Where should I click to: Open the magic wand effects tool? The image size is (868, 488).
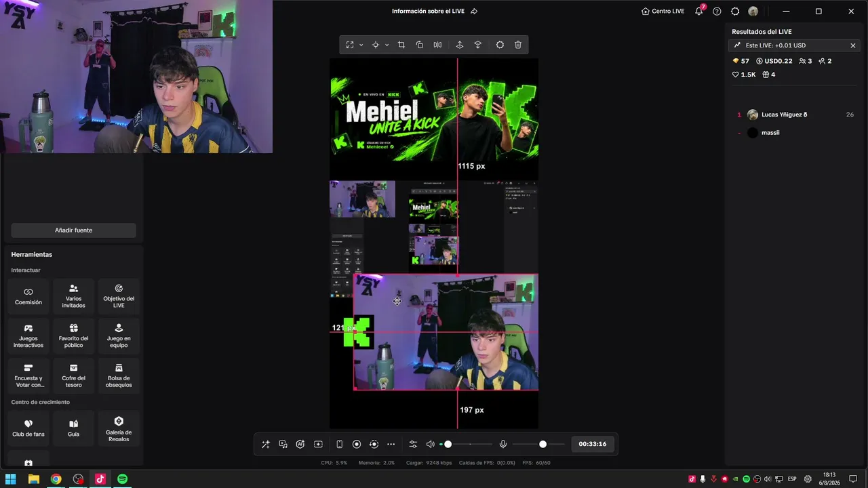click(265, 444)
